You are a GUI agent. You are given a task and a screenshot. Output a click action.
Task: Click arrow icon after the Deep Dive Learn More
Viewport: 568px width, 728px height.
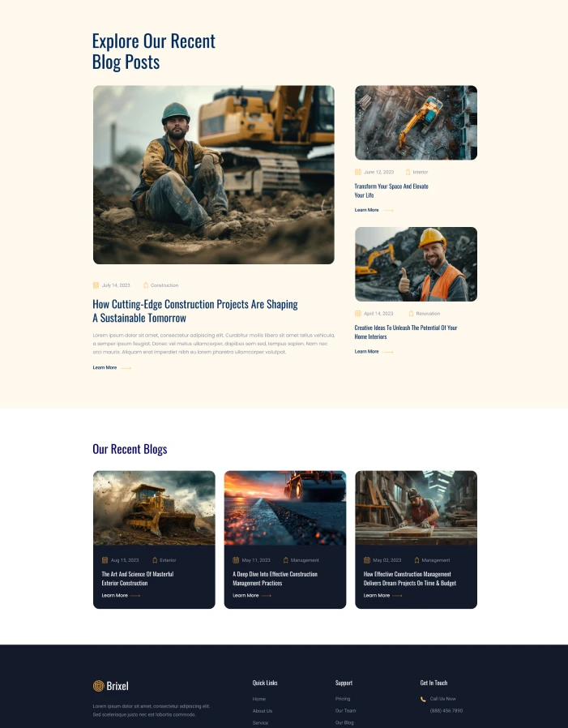pyautogui.click(x=267, y=596)
